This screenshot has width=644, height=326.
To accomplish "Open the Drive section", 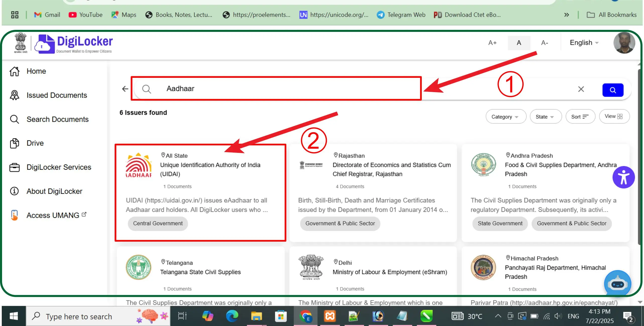I will [x=27, y=143].
